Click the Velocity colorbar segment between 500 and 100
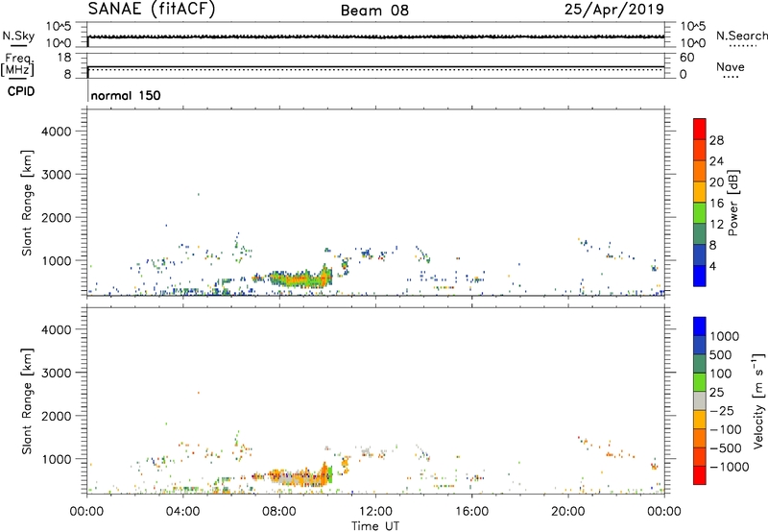This screenshot has height=532, width=768. pyautogui.click(x=700, y=364)
